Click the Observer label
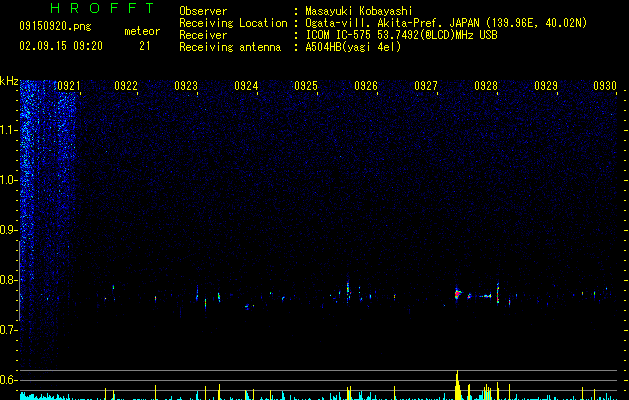Viewport: 629px width, 400px height. 203,11
